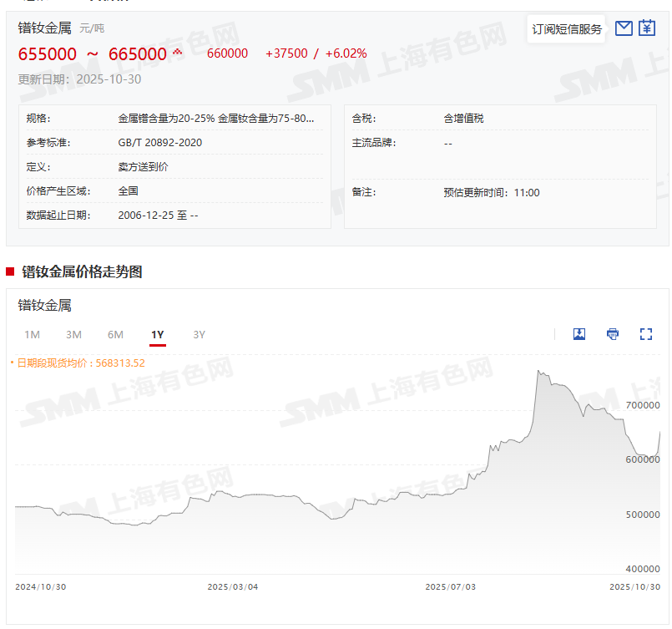Click the 2025/03/04 date axis label

(233, 586)
